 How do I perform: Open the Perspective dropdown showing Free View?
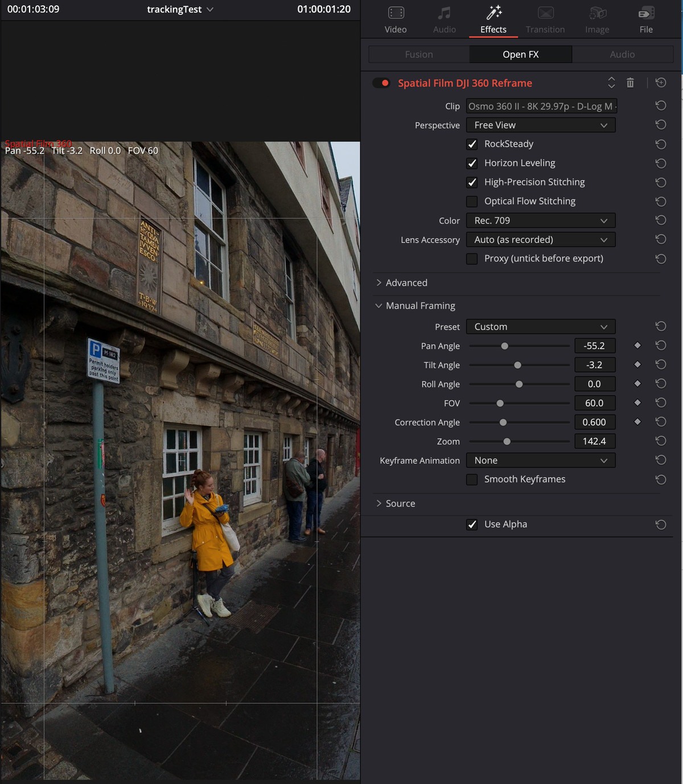point(541,125)
